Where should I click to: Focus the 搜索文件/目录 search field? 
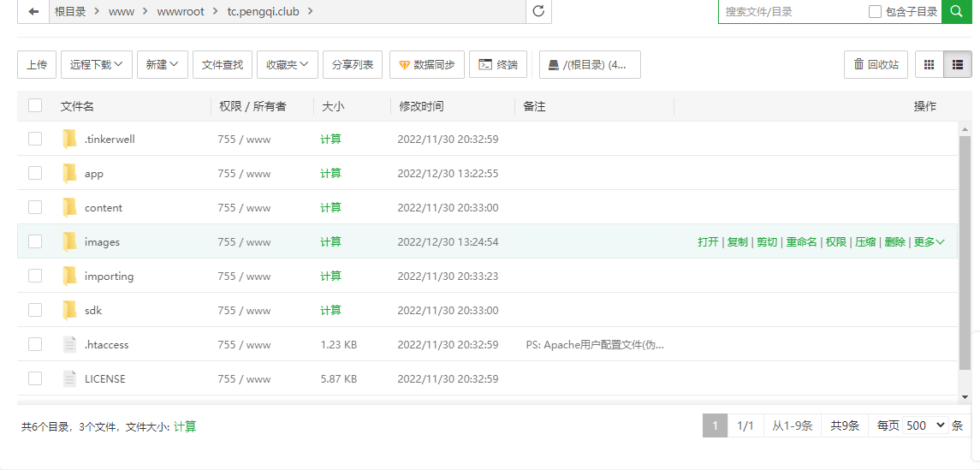(x=793, y=11)
